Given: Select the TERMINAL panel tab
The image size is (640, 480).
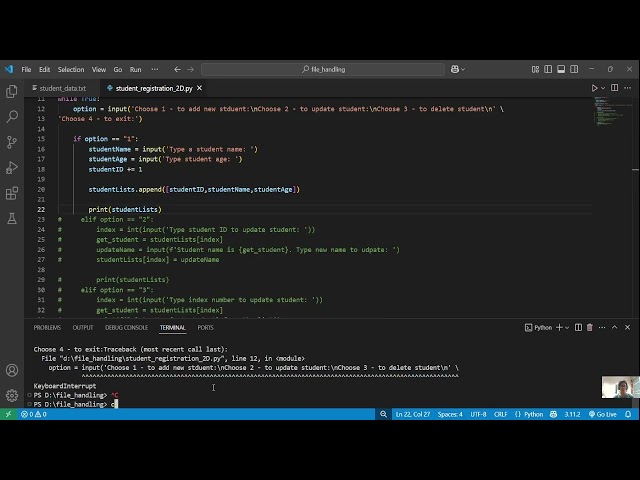Looking at the screenshot, I should [173, 327].
